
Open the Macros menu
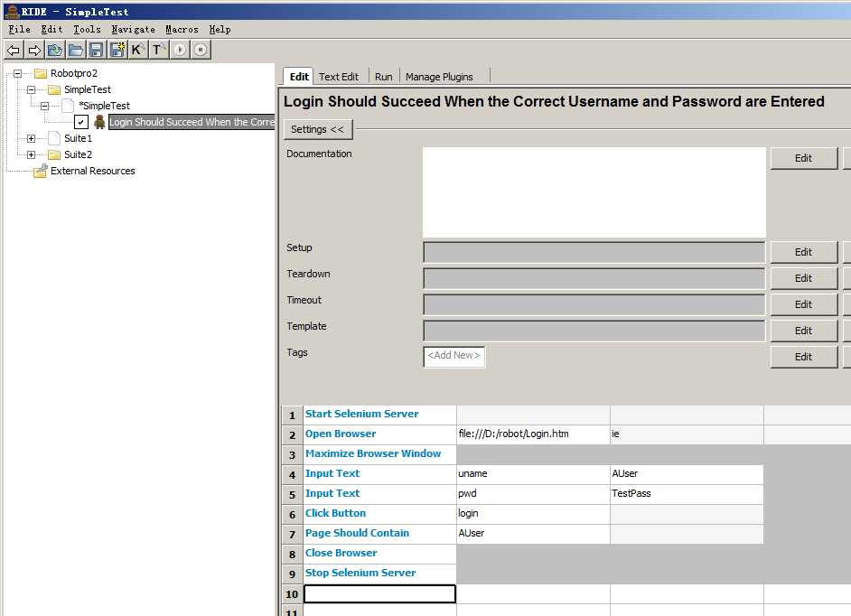click(x=182, y=29)
